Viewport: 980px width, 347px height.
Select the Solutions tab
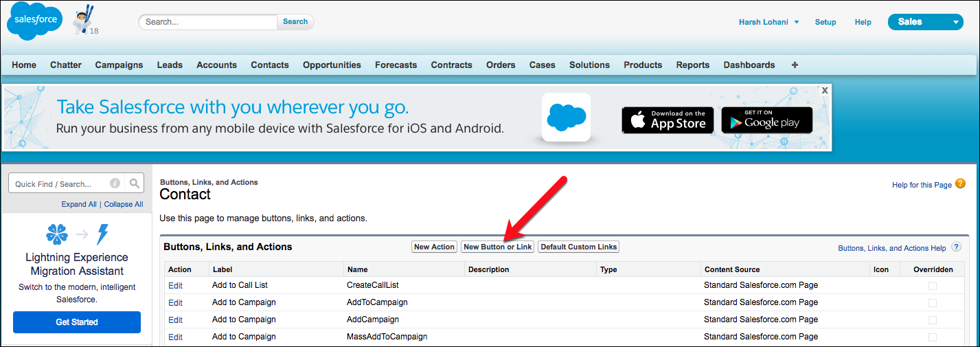tap(589, 65)
